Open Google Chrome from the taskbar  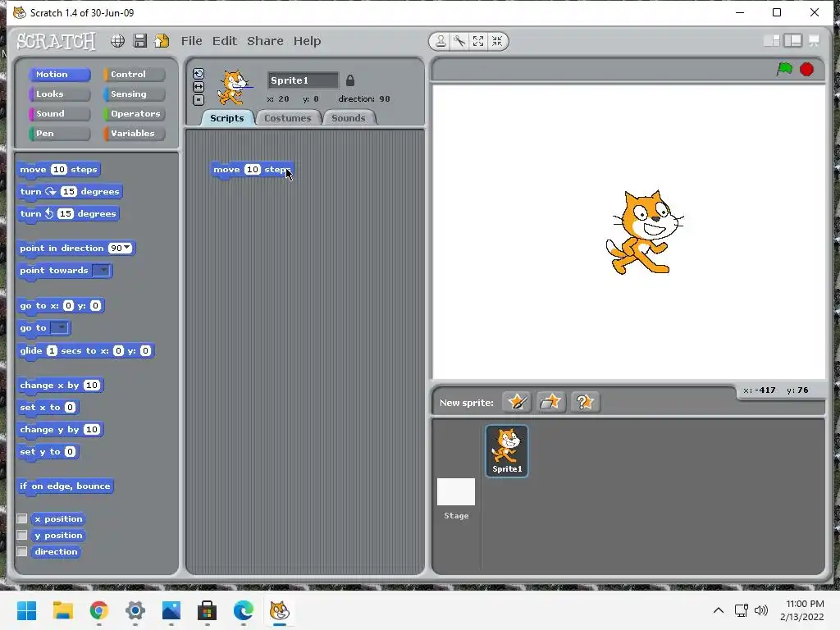pyautogui.click(x=99, y=610)
